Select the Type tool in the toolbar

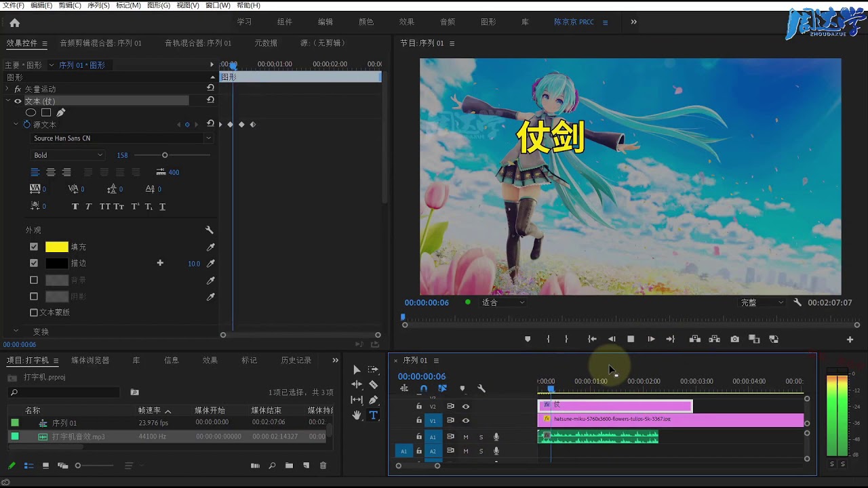coord(373,415)
